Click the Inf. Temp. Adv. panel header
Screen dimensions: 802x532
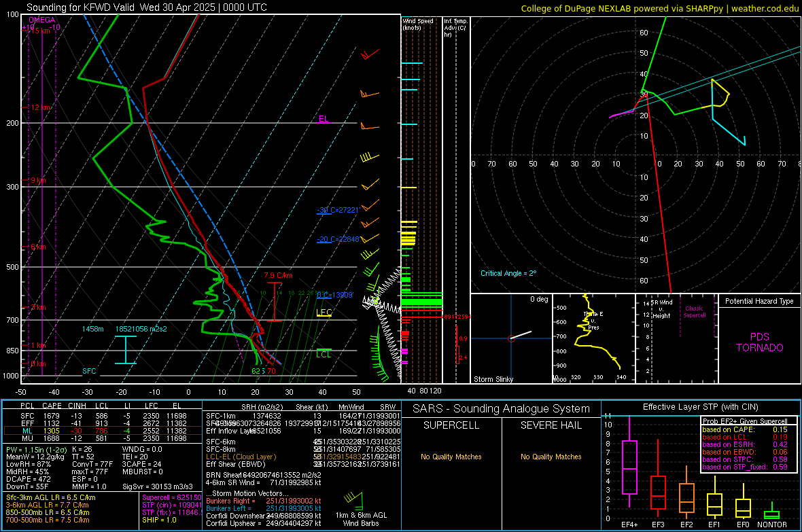[455, 28]
